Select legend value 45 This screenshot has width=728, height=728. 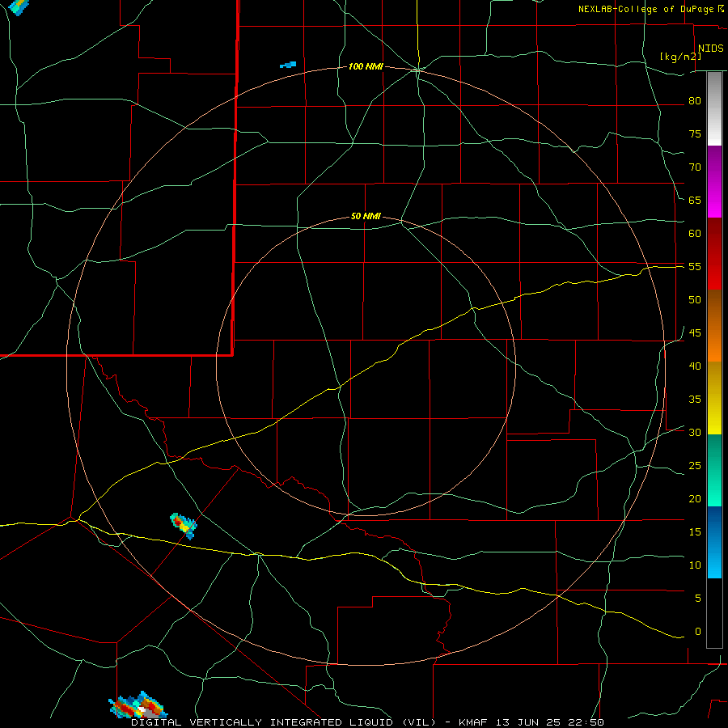point(695,333)
